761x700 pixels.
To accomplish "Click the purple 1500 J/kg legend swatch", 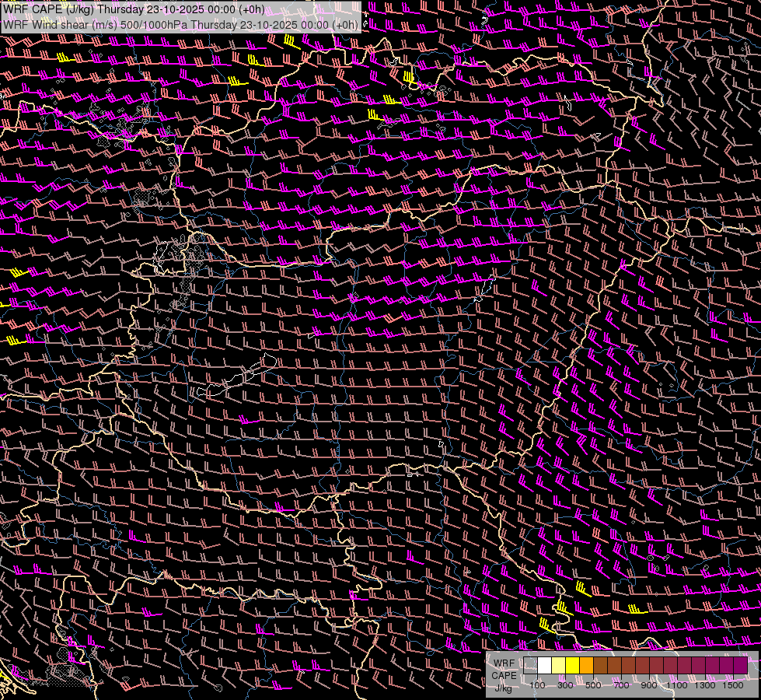I will (x=741, y=666).
